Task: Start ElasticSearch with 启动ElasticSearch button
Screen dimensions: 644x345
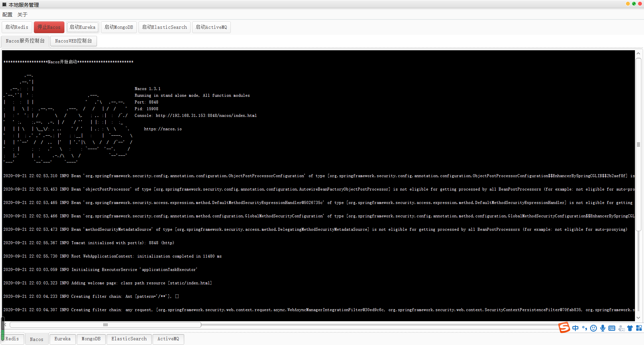Action: click(x=164, y=27)
